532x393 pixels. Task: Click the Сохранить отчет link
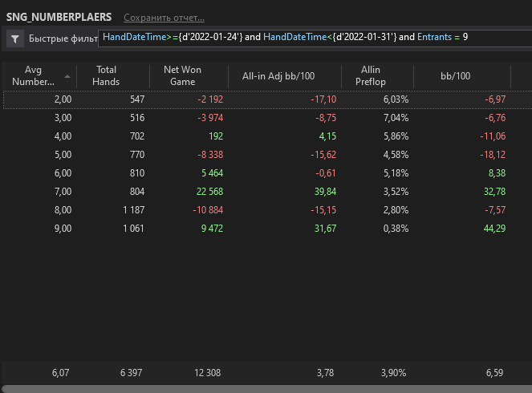[164, 18]
